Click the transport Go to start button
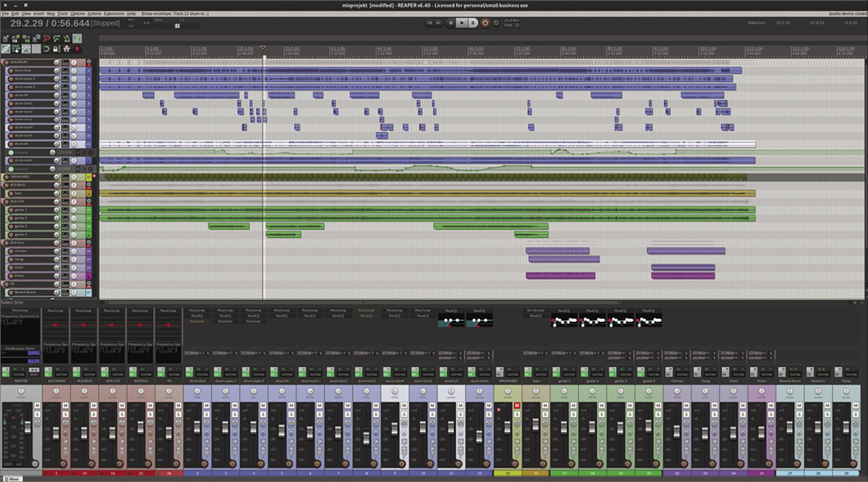Screen dimensions: 868x482 [430, 23]
